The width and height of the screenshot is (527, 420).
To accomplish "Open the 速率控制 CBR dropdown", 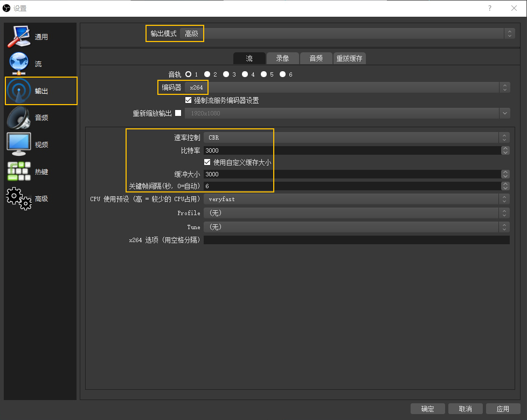I will click(x=357, y=137).
